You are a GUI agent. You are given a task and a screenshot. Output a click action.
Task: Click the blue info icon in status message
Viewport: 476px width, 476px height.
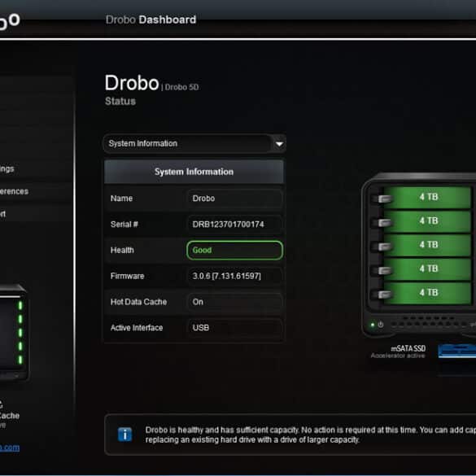pyautogui.click(x=124, y=435)
